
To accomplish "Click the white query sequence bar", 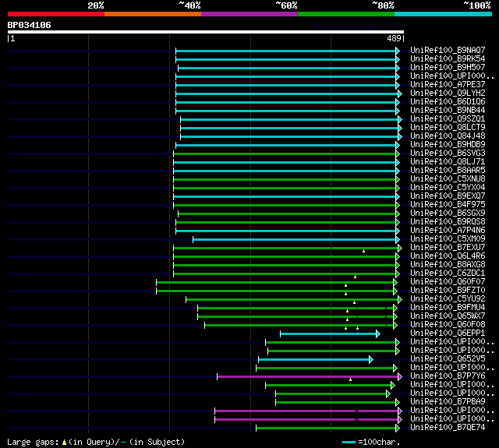I will coord(206,32).
